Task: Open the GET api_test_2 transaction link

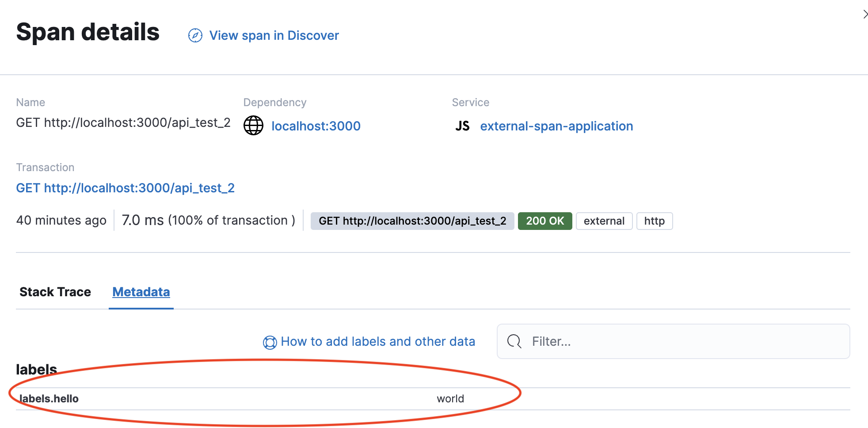Action: click(125, 188)
